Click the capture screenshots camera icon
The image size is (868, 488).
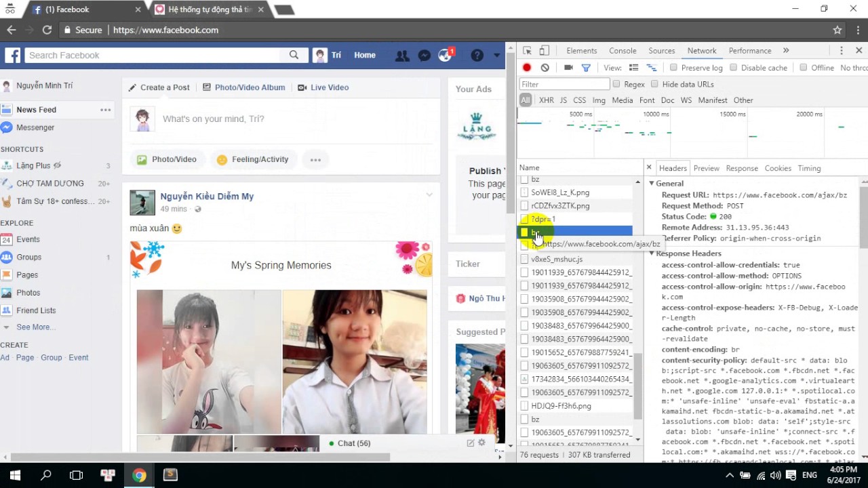tap(568, 68)
